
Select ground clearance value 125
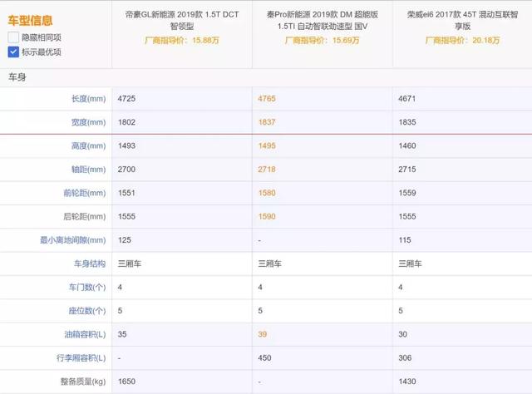click(x=125, y=240)
